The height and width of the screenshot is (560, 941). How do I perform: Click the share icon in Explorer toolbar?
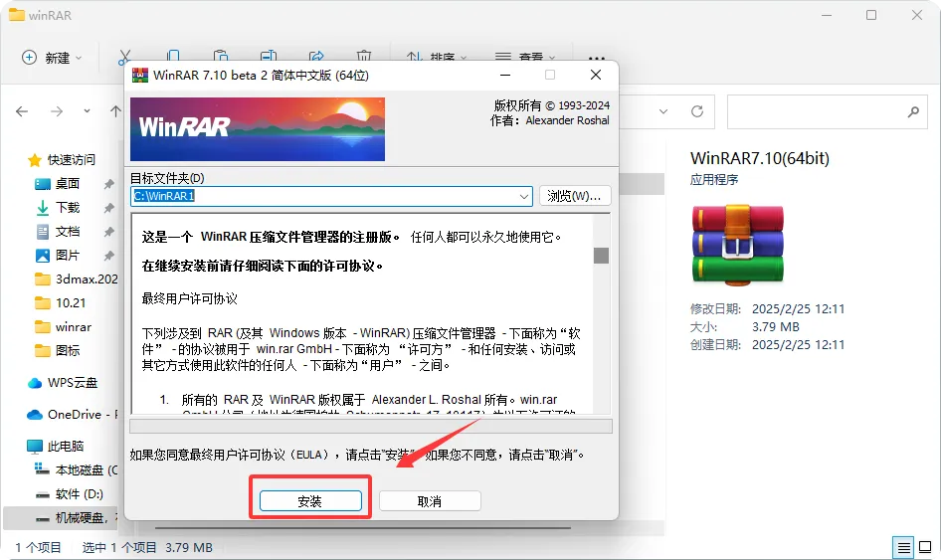click(316, 57)
